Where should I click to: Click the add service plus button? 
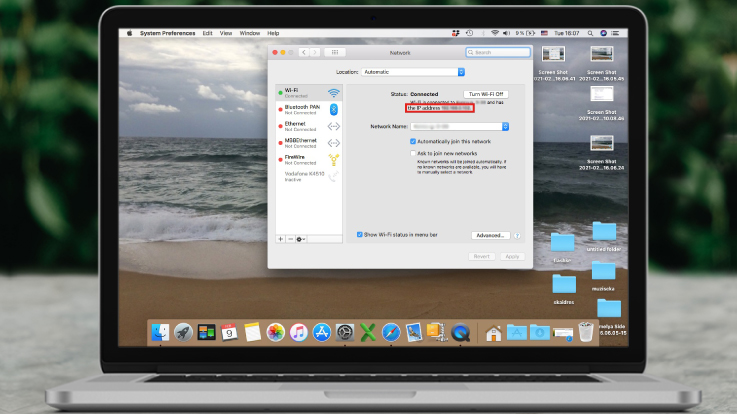pos(280,239)
